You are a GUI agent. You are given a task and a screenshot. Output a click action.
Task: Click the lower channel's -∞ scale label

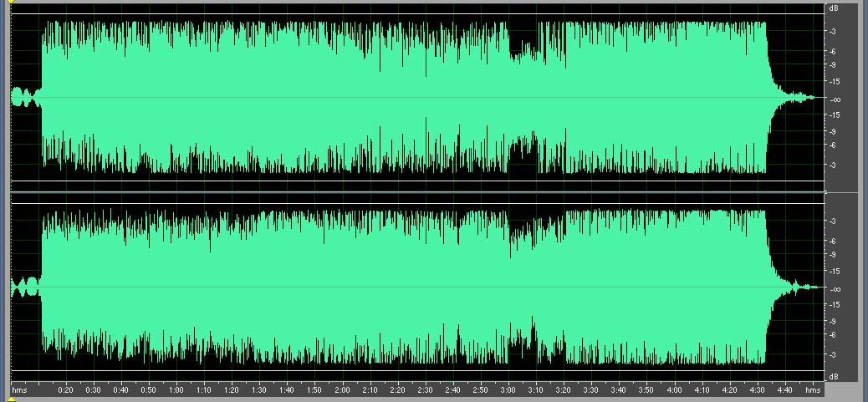[x=835, y=289]
